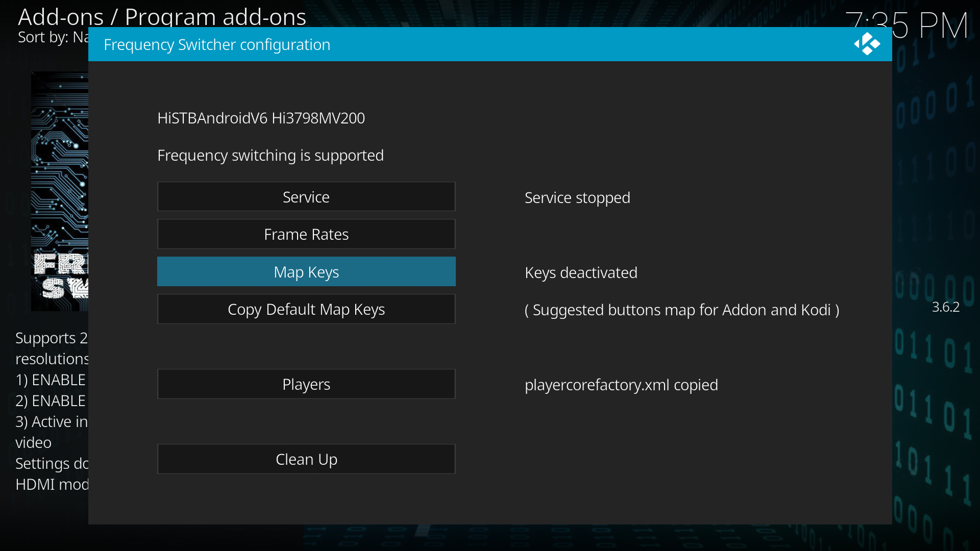Image resolution: width=980 pixels, height=551 pixels.
Task: Click the HiSTBAndroidV6 Hi3798MV200 device label
Action: pyautogui.click(x=261, y=118)
